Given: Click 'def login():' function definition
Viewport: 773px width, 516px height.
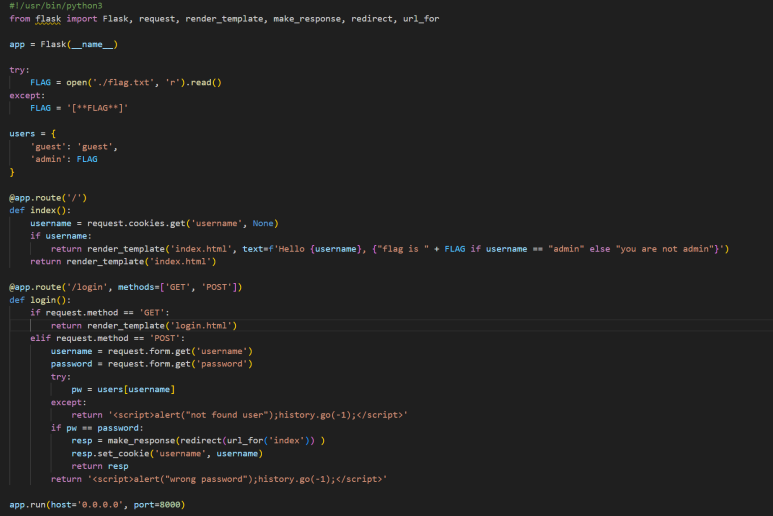Looking at the screenshot, I should click(40, 300).
